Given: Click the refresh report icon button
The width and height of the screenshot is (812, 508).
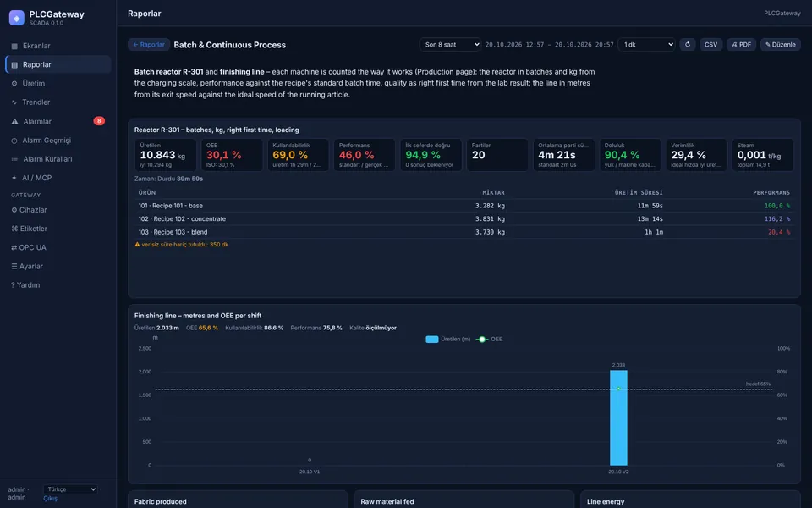Looking at the screenshot, I should click(x=688, y=45).
